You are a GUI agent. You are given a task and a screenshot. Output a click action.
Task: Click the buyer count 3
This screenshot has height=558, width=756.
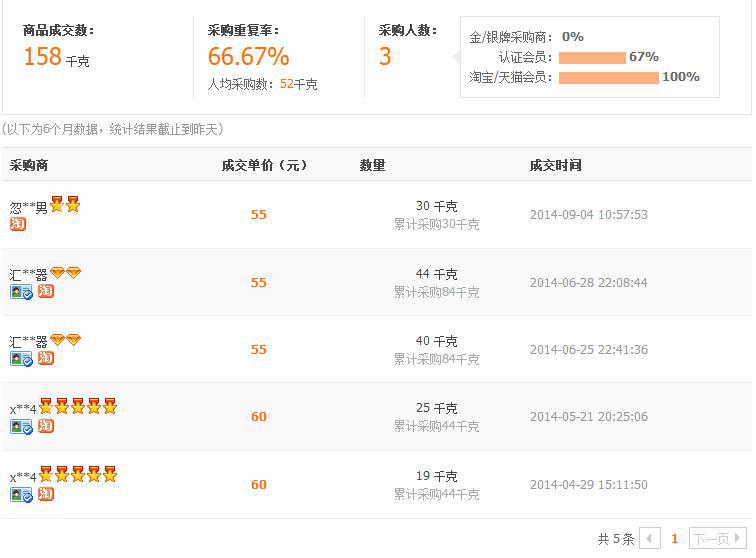click(x=385, y=56)
